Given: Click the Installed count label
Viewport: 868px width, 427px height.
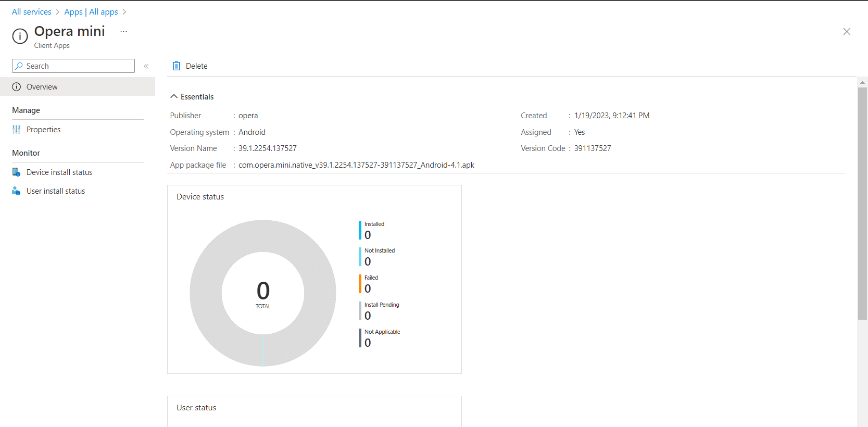Looking at the screenshot, I should pyautogui.click(x=374, y=224).
